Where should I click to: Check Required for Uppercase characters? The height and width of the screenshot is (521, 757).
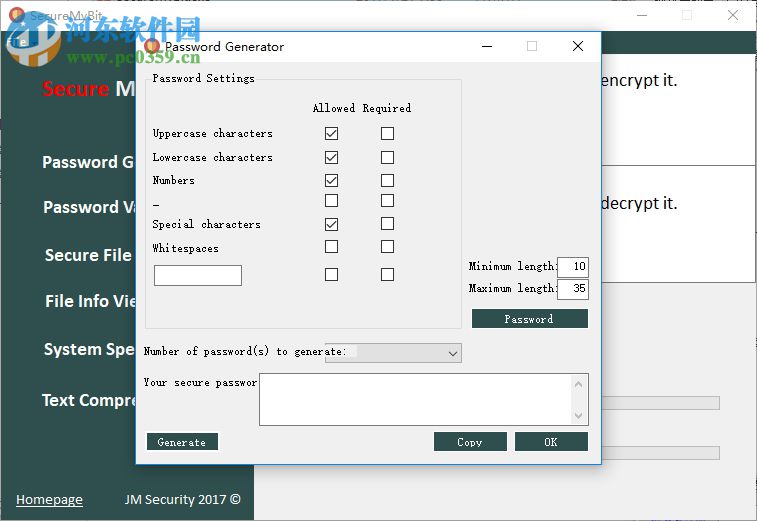387,133
